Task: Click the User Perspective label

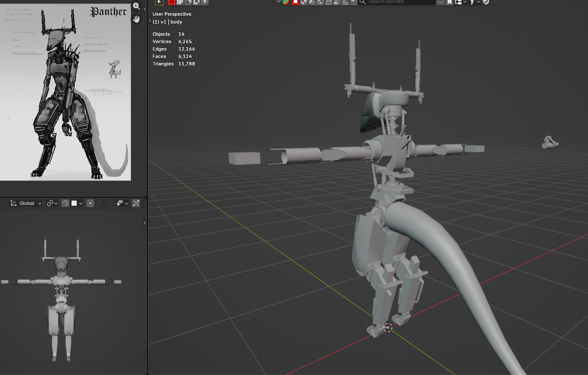Action: pyautogui.click(x=172, y=14)
